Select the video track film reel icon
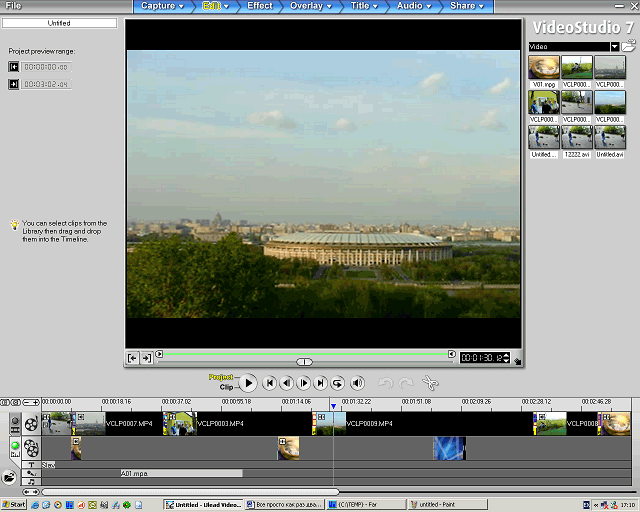Screen dimensions: 640x512 click(x=31, y=423)
